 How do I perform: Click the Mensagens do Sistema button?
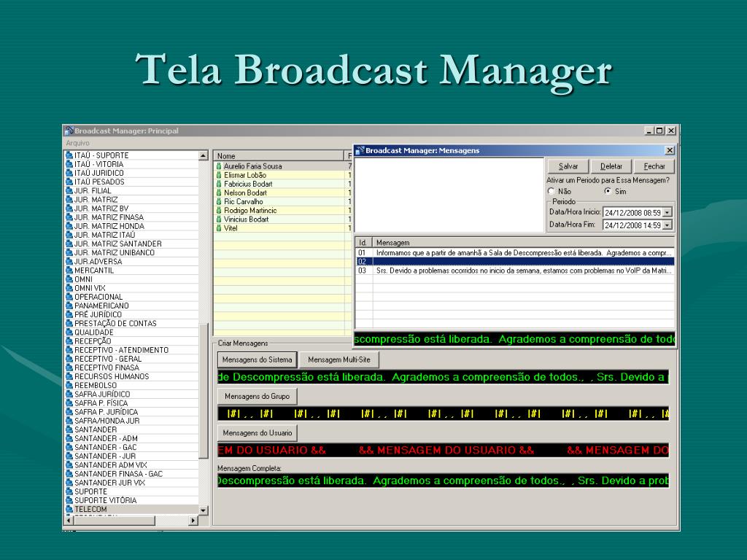(x=258, y=359)
